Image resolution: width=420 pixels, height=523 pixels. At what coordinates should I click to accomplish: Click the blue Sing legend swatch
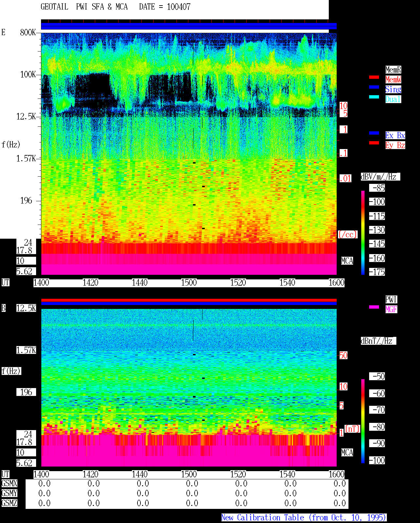pyautogui.click(x=374, y=87)
